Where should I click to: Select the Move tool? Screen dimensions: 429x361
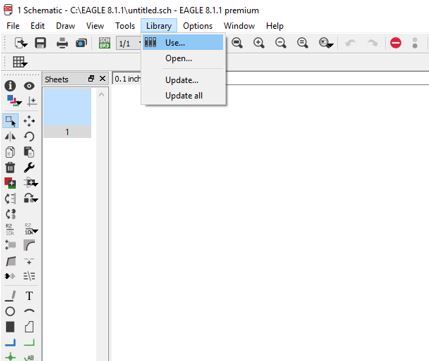pyautogui.click(x=29, y=121)
